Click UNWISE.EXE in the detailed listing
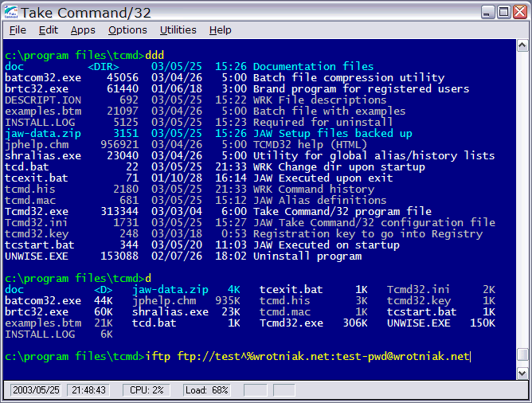532x403 pixels. point(37,256)
